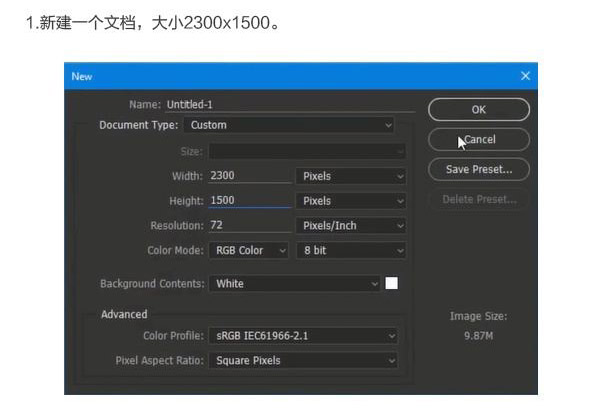
Task: Click the Width value 2300
Action: tap(250, 176)
